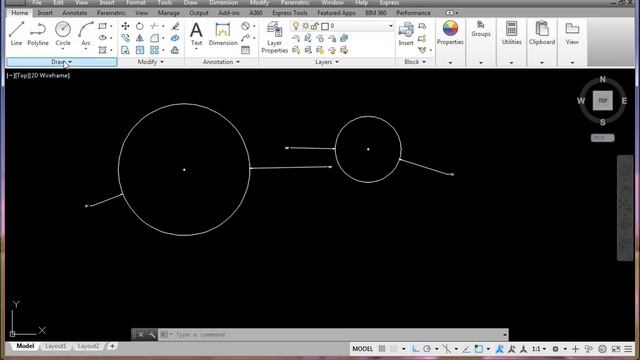
Task: Add a new layout with plus tab
Action: [112, 346]
